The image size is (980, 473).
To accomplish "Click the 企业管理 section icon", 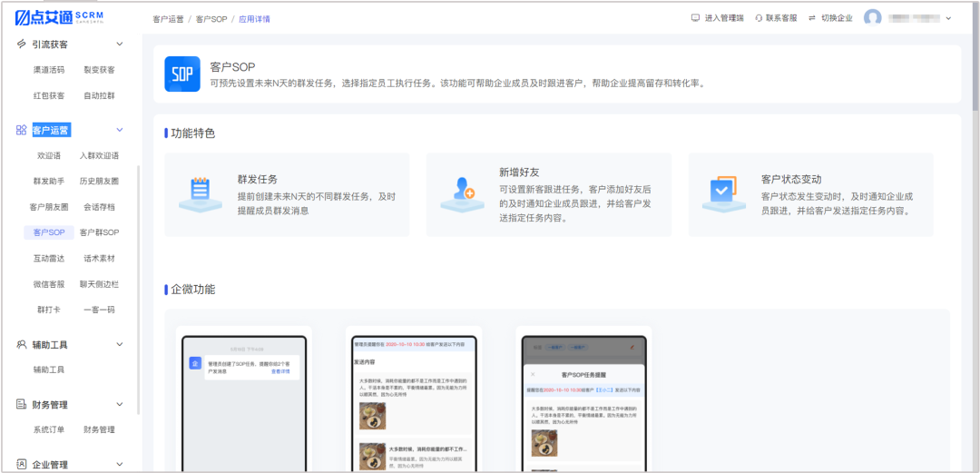I will [x=21, y=465].
